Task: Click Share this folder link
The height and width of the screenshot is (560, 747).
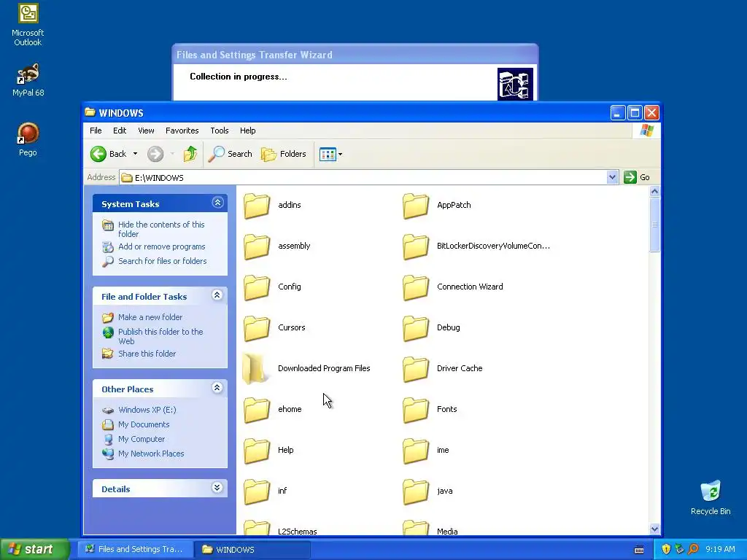Action: point(147,354)
